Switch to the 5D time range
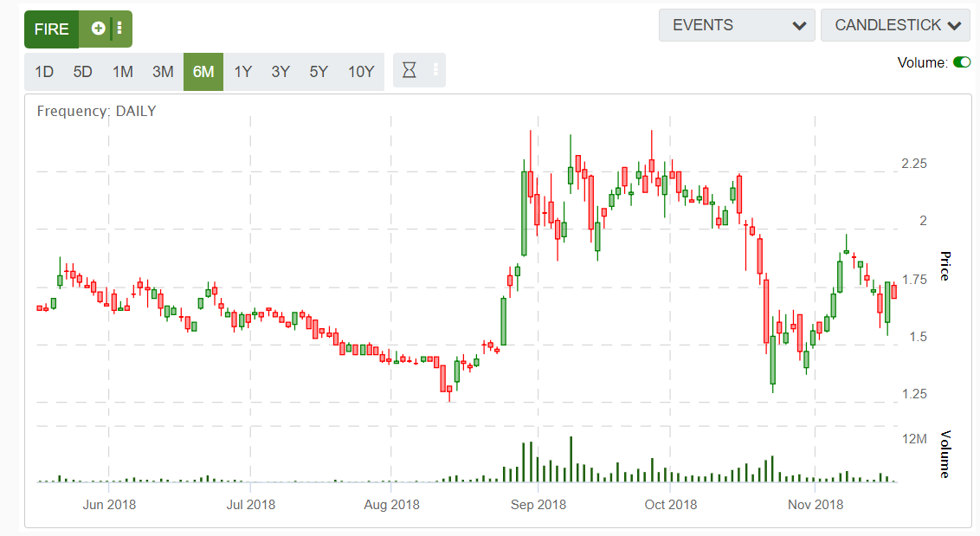This screenshot has width=980, height=536. (82, 72)
